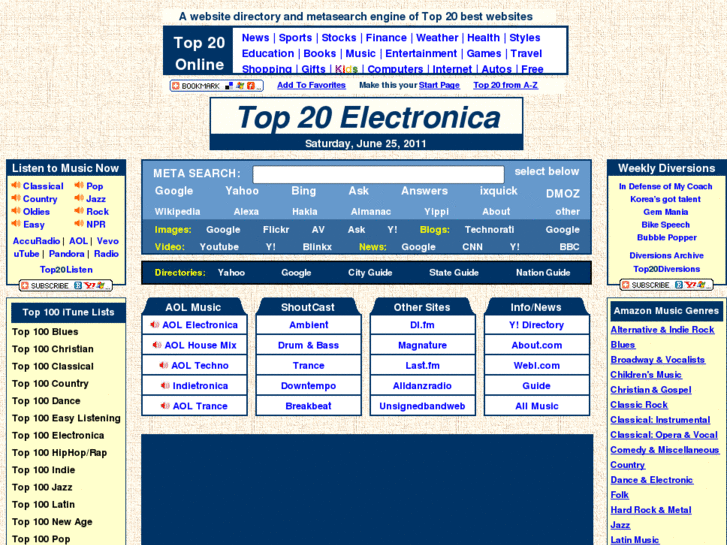Click the speaker icon beside AOL Techno
Screen dimensions: 727x545
point(164,365)
